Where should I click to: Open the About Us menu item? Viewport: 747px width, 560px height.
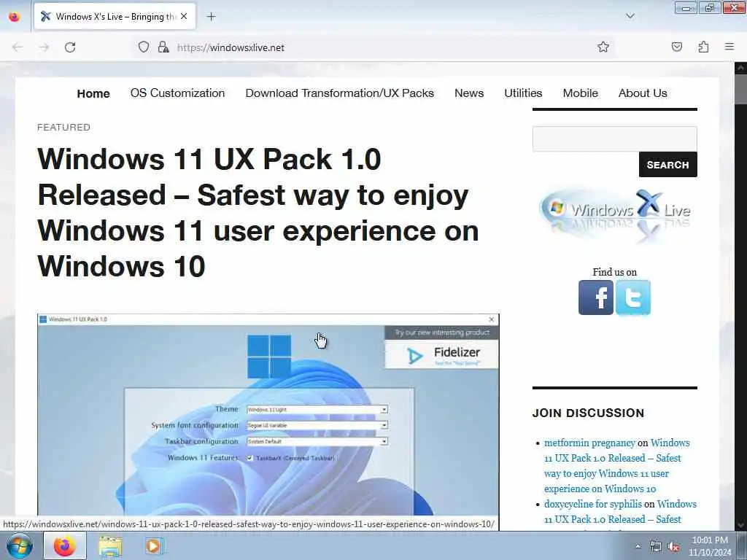pyautogui.click(x=643, y=93)
